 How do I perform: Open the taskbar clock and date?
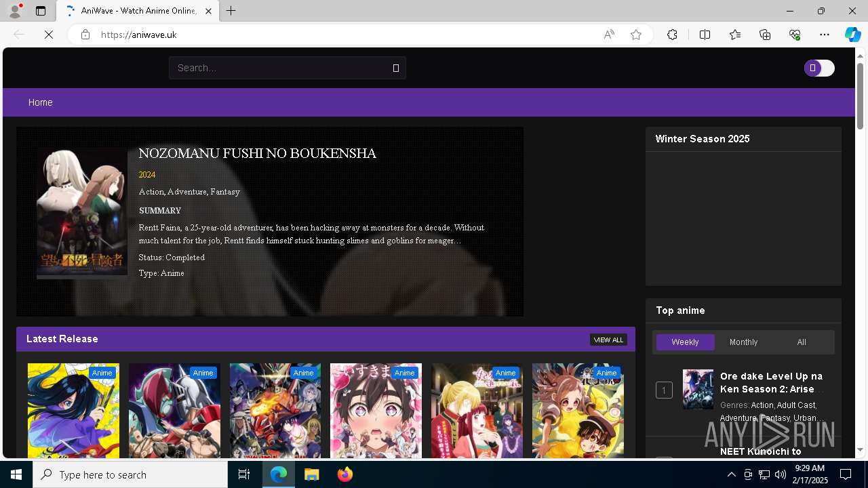(810, 474)
